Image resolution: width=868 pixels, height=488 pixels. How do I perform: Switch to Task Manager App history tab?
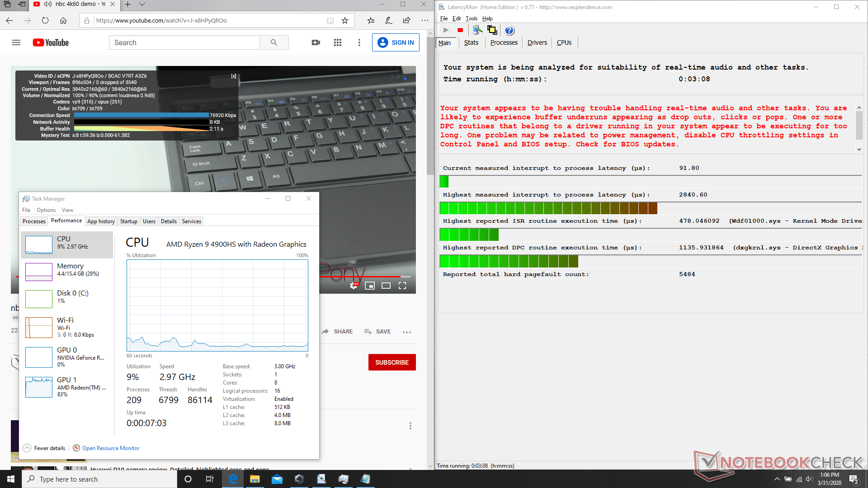(101, 221)
